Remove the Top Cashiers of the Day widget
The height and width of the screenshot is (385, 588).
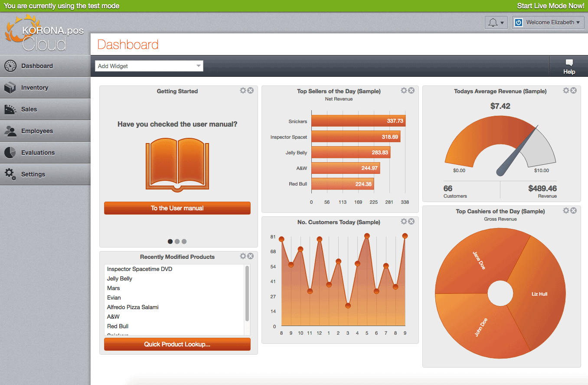coord(573,211)
